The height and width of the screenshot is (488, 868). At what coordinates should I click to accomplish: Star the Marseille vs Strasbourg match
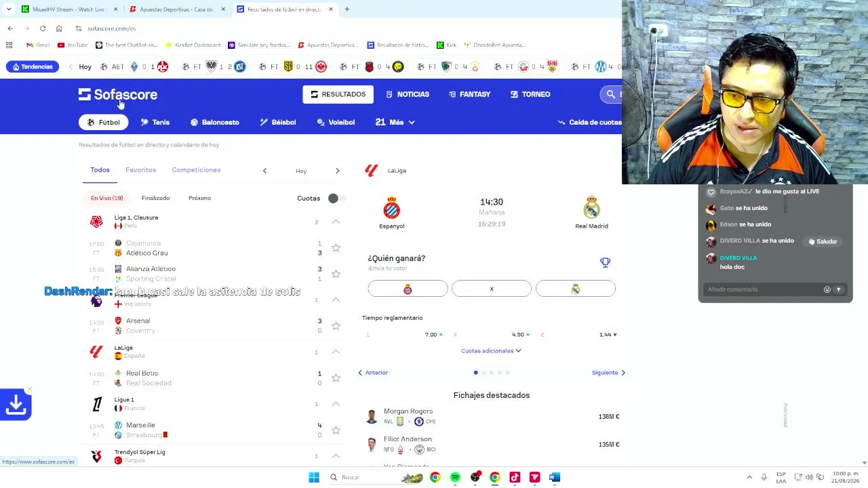[336, 430]
